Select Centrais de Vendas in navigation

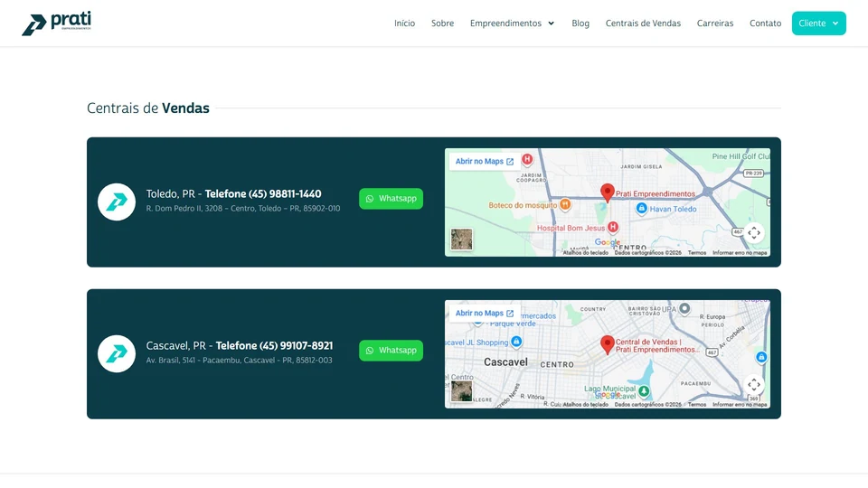[643, 23]
